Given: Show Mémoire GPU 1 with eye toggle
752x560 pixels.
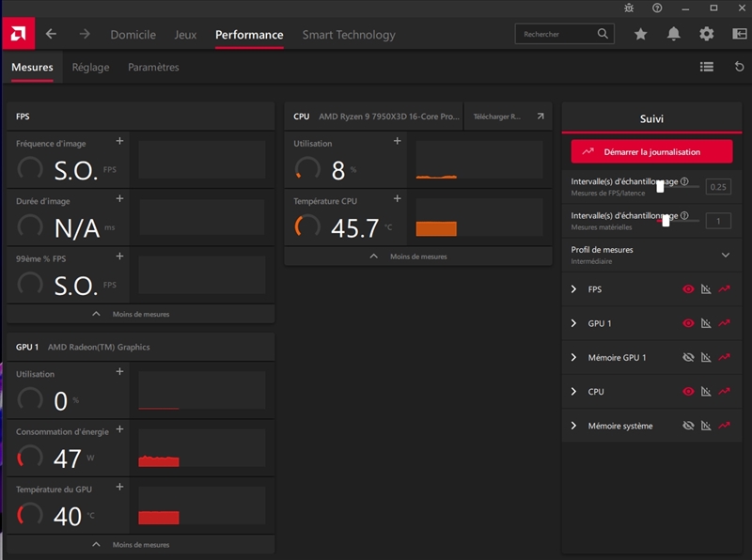Looking at the screenshot, I should coord(688,358).
